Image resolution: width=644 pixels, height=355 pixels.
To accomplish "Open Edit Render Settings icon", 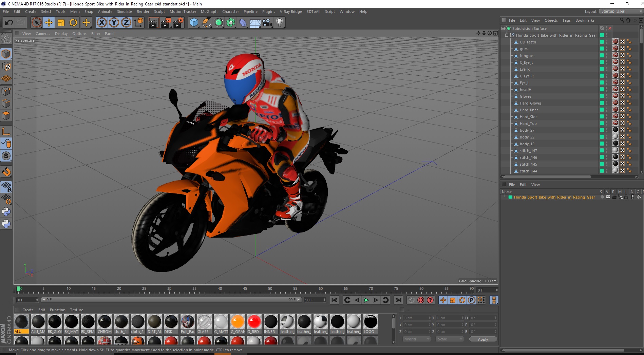I will (178, 23).
